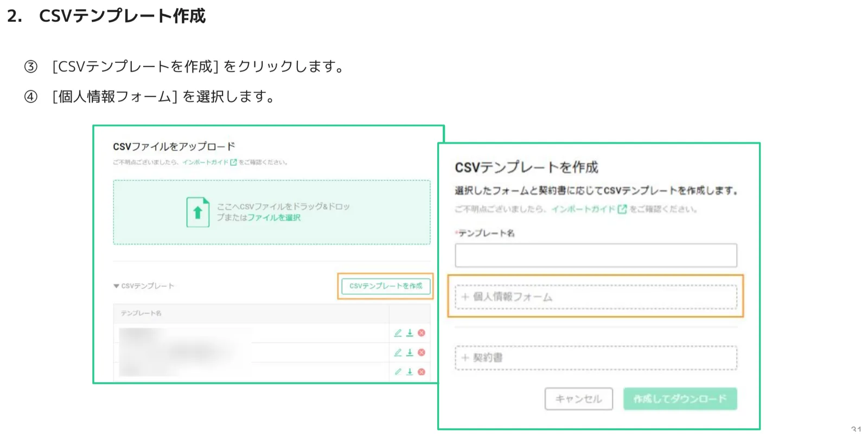Open インポートガイド link in the template dialog
Screen dimensions: 868x439
click(x=583, y=209)
